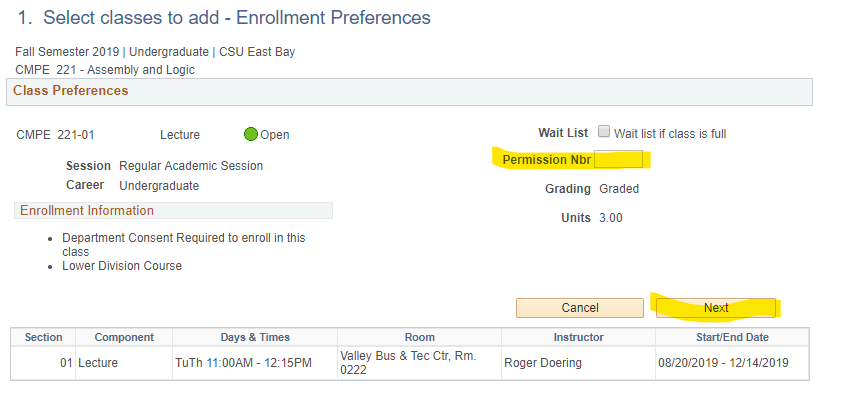Viewport: 862px width, 398px height.
Task: Click the Wait List label text
Action: coord(563,132)
